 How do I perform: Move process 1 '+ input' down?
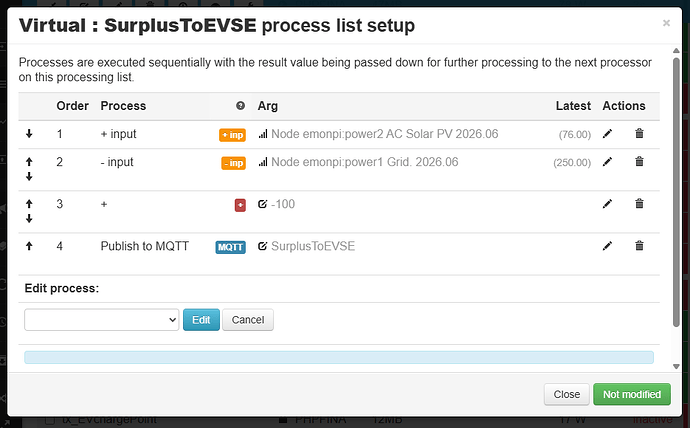[29, 134]
